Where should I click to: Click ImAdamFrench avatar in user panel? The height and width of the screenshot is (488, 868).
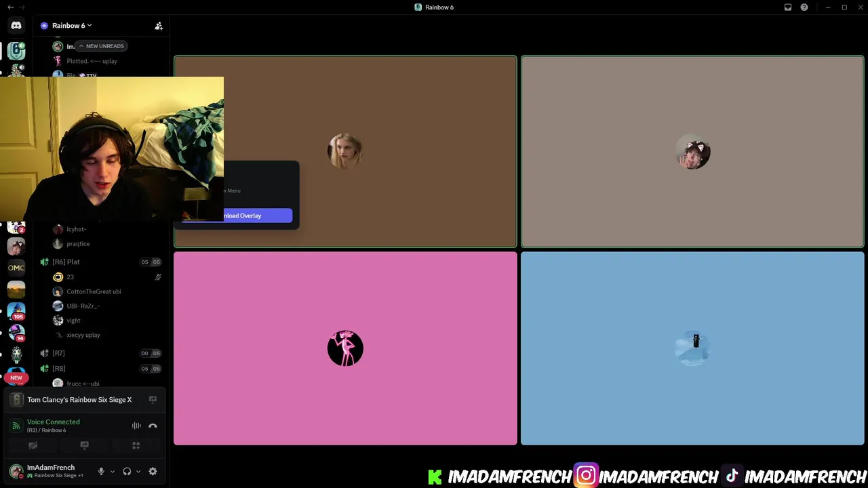tap(16, 471)
